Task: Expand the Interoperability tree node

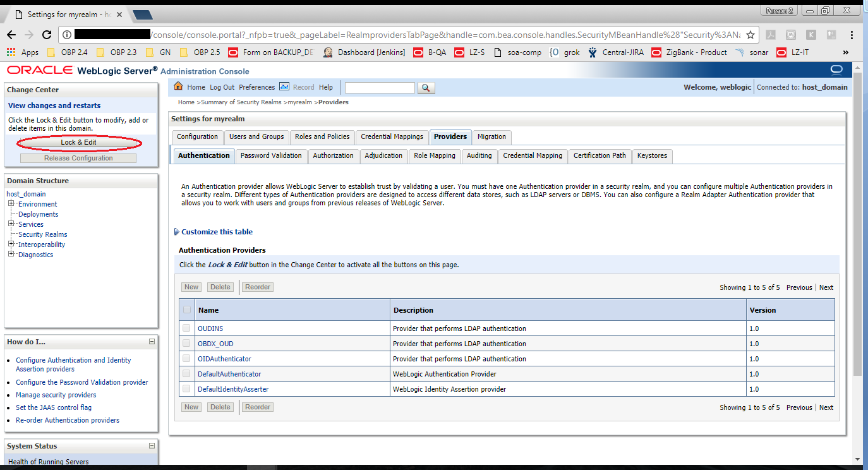Action: click(x=11, y=244)
